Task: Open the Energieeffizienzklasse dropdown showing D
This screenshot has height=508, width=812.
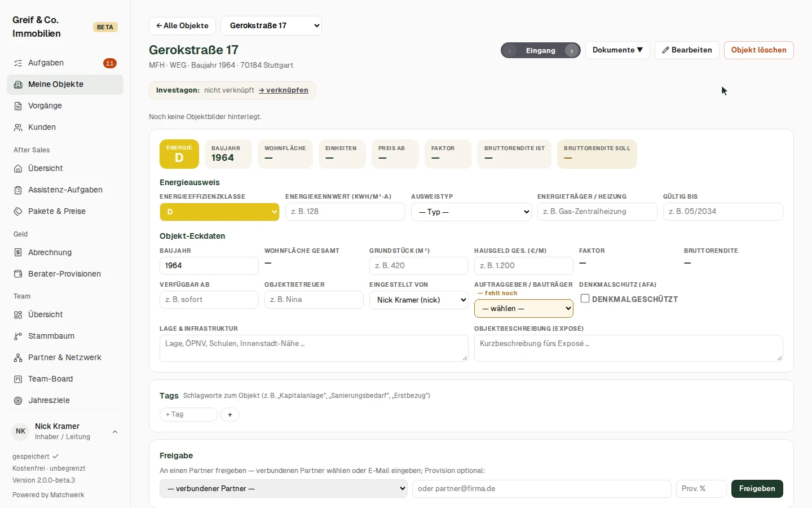Action: [x=219, y=212]
